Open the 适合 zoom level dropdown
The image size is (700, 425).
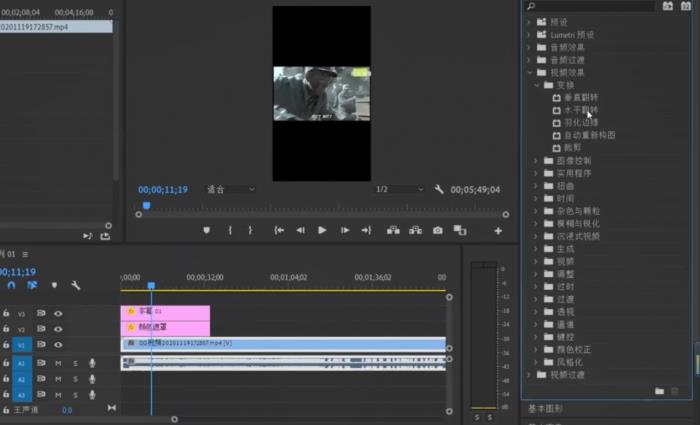coord(231,189)
